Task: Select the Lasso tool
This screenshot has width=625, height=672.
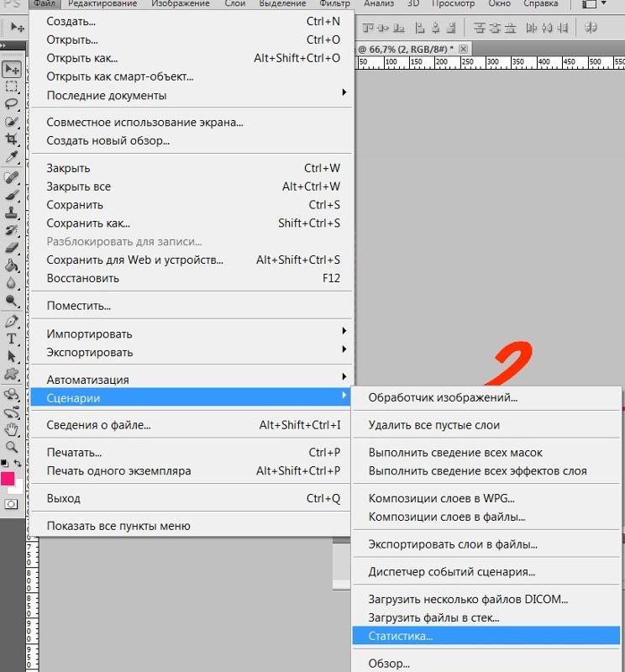Action: [x=12, y=103]
